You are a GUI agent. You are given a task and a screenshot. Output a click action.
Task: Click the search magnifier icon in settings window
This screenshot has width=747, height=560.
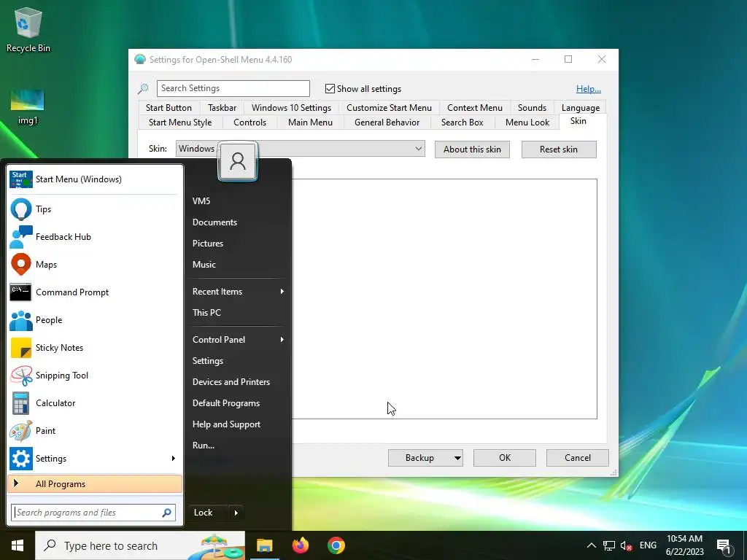point(143,88)
